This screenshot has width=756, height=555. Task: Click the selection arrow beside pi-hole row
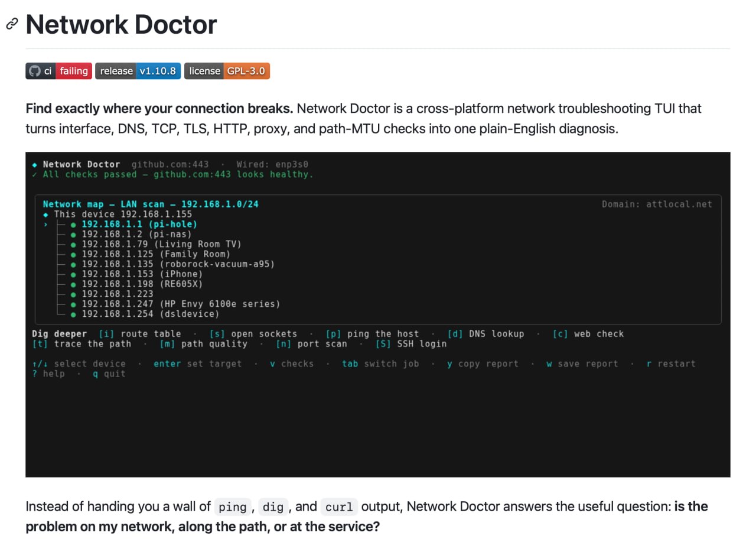[x=45, y=225]
